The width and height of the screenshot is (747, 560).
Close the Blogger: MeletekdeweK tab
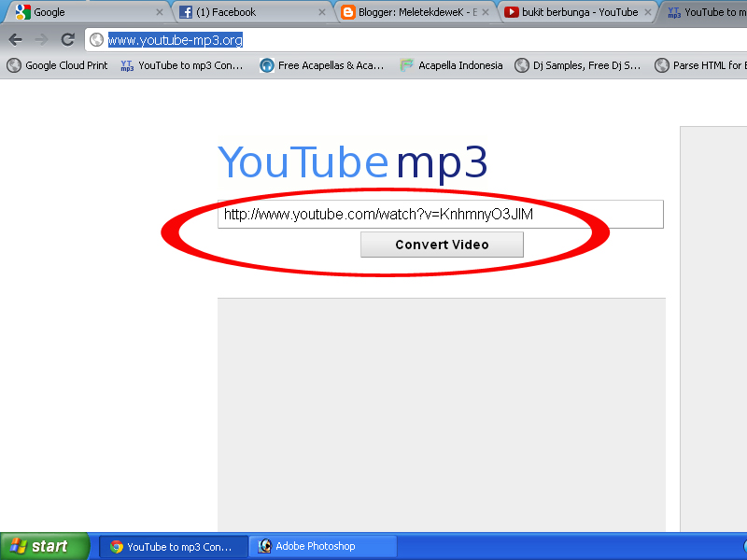point(485,12)
